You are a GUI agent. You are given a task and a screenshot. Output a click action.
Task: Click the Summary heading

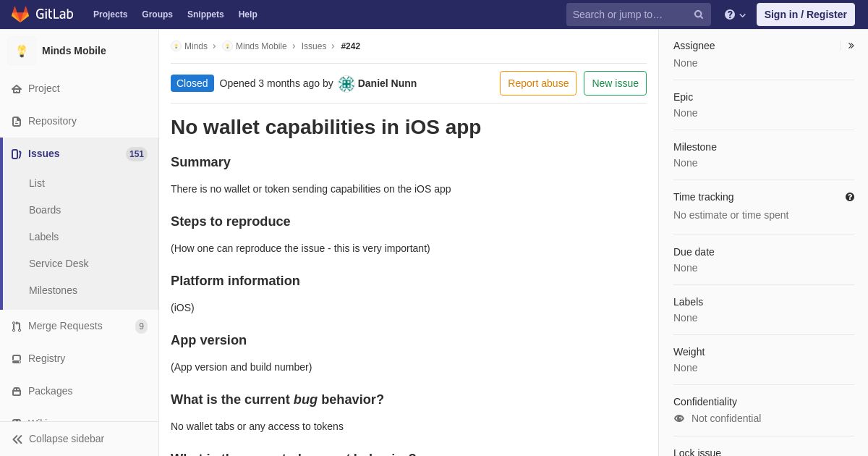[x=200, y=162]
